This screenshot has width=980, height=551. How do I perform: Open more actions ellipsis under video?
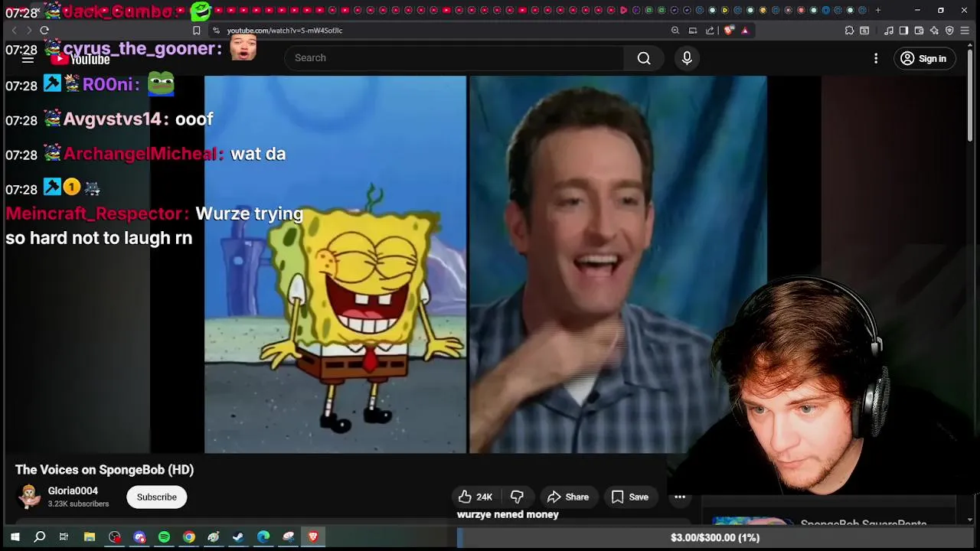[680, 497]
